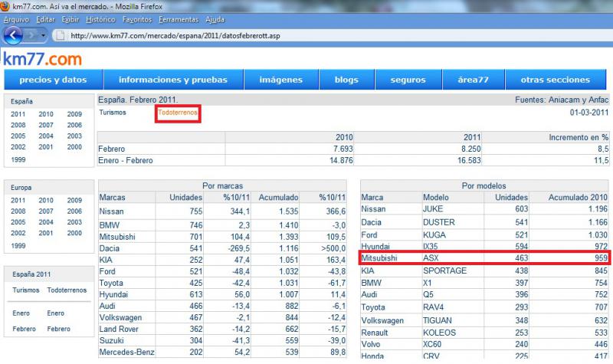
Task: Open the Histórico menu
Action: point(100,20)
